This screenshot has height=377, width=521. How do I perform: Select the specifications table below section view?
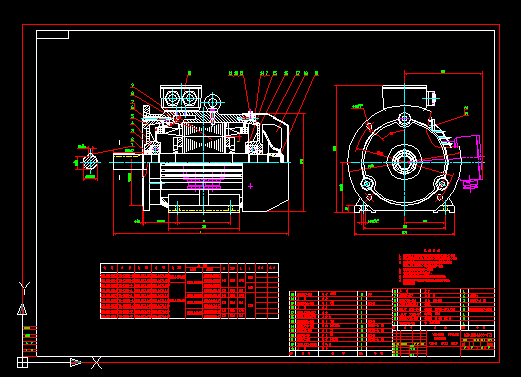pos(189,291)
